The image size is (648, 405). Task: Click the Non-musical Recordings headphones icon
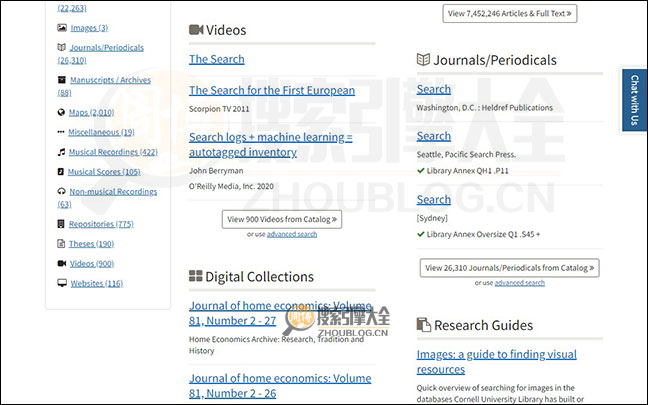tap(62, 191)
